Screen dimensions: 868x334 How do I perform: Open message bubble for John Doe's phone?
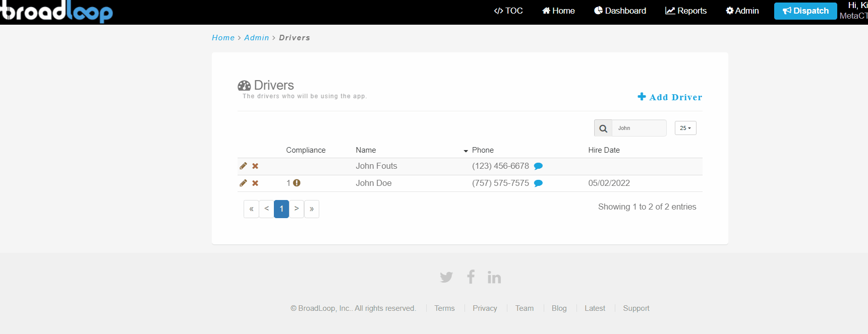tap(538, 183)
